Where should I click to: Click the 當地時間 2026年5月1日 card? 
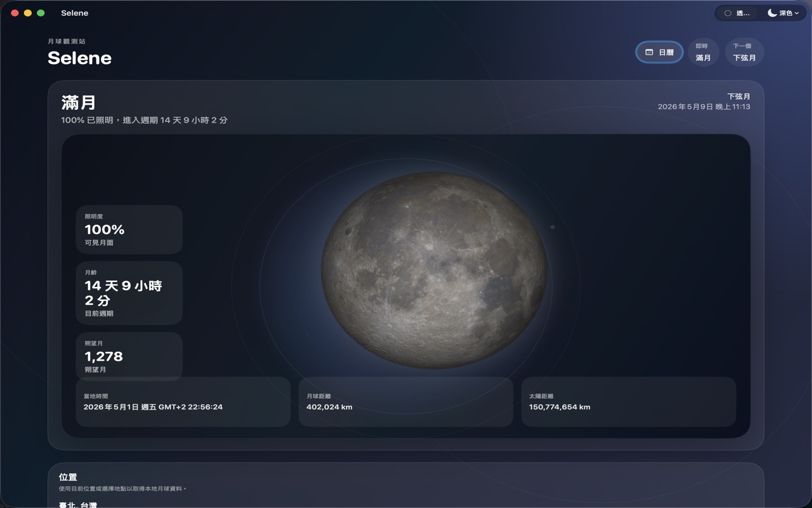(x=183, y=402)
